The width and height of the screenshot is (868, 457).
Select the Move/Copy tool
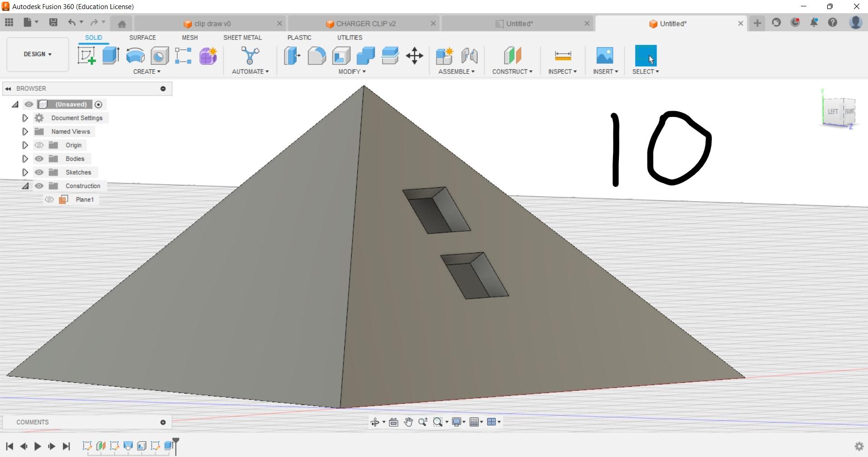coord(413,56)
